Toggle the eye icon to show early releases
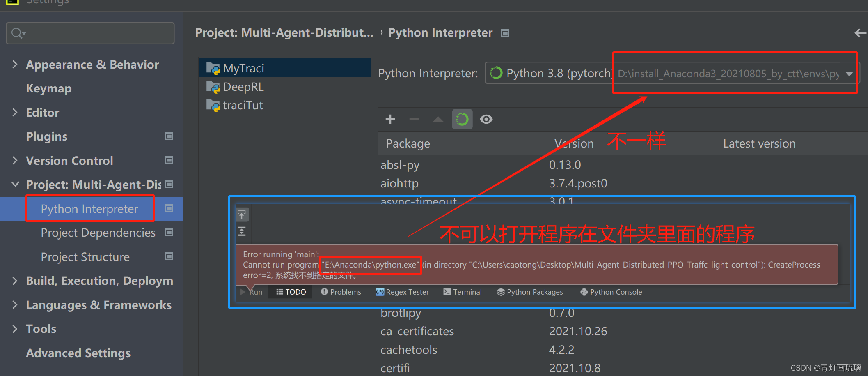Screen dimensions: 868x376 coord(486,119)
